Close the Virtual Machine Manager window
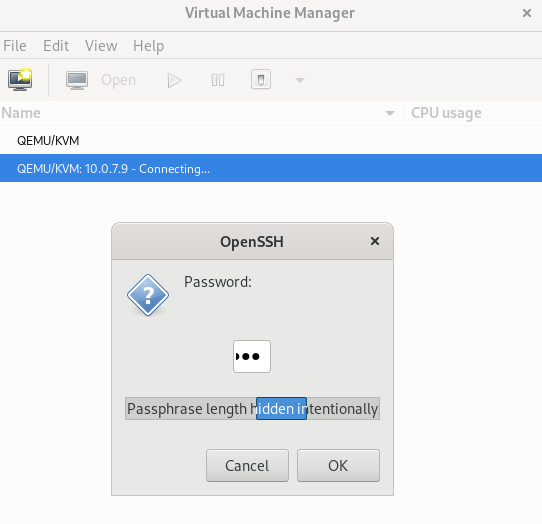This screenshot has width=542, height=524. (x=527, y=13)
